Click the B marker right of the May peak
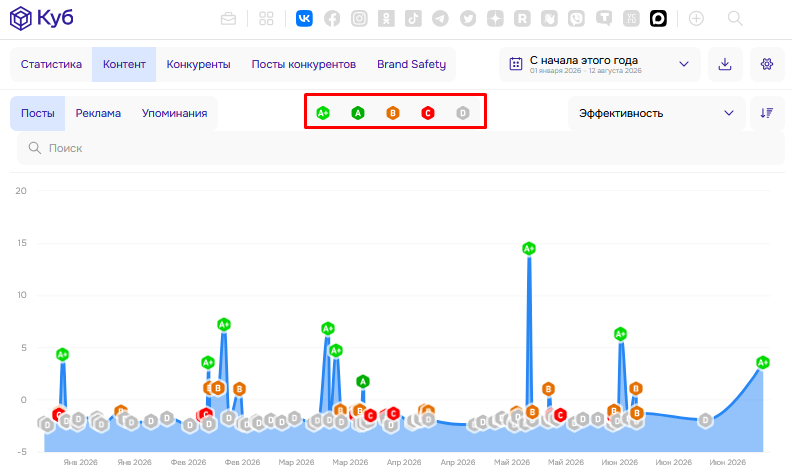Screen dimensions: 792x475 pos(548,389)
